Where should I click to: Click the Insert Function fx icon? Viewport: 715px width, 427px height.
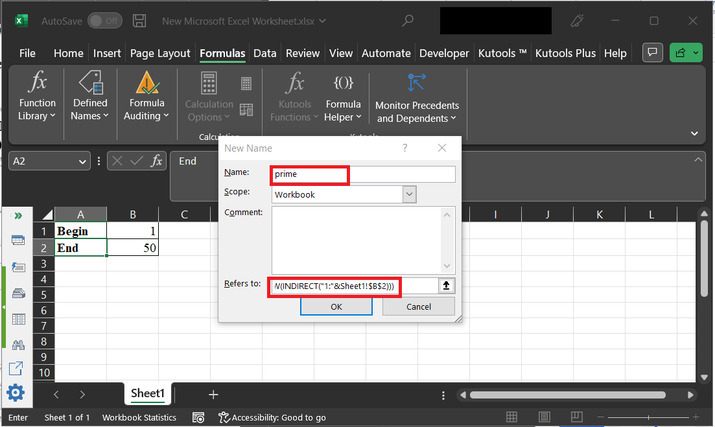(x=156, y=161)
